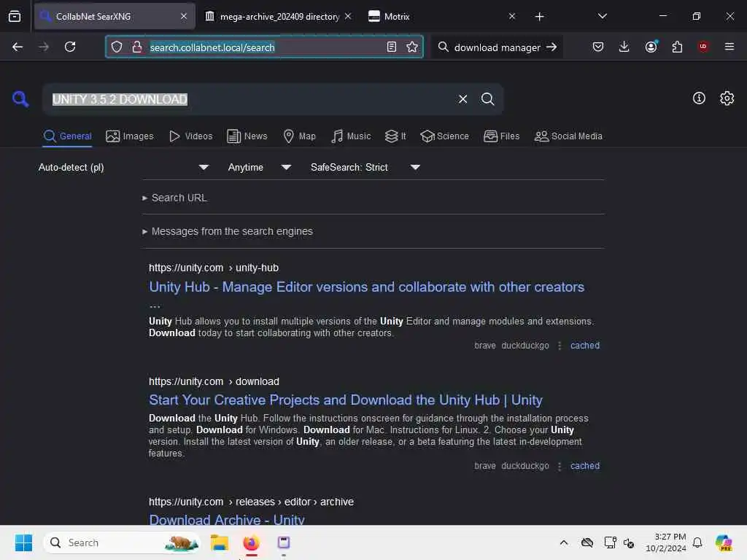Open Firefox hamburger menu
The width and height of the screenshot is (747, 560).
(729, 47)
